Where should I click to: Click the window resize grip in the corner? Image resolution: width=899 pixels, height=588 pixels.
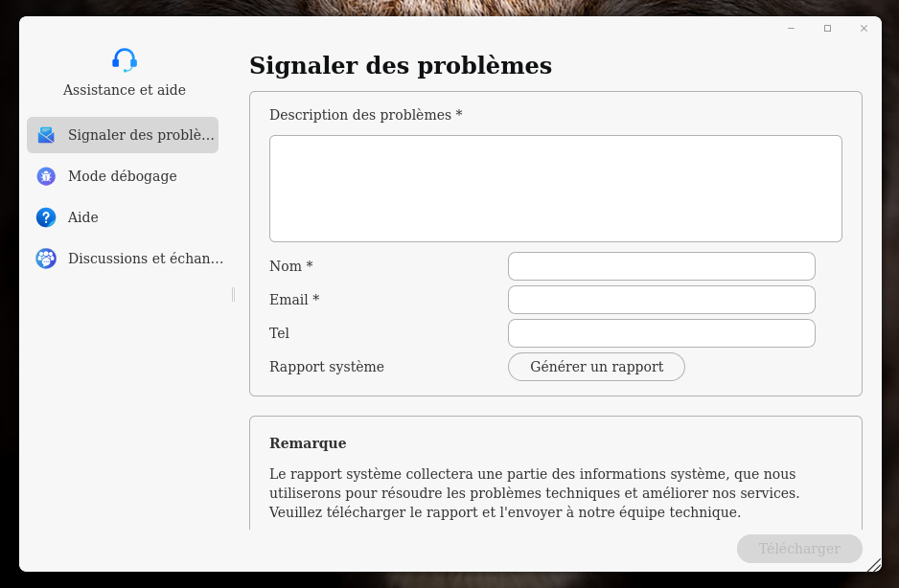click(x=873, y=565)
